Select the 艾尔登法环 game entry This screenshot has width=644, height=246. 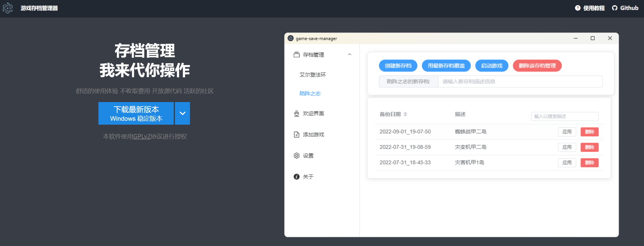point(313,75)
